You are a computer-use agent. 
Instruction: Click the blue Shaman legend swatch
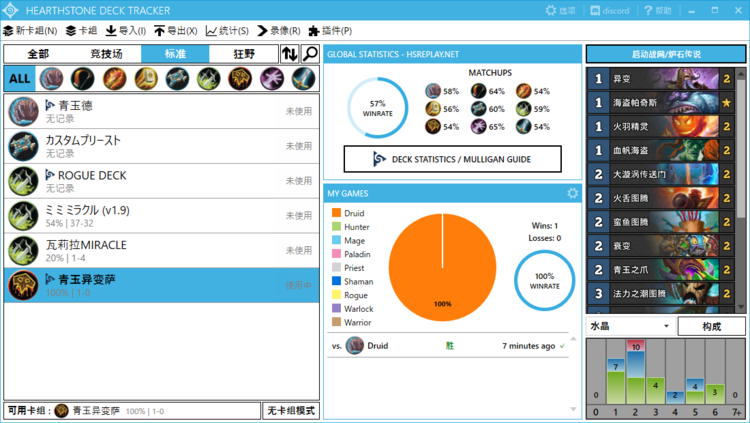point(336,281)
